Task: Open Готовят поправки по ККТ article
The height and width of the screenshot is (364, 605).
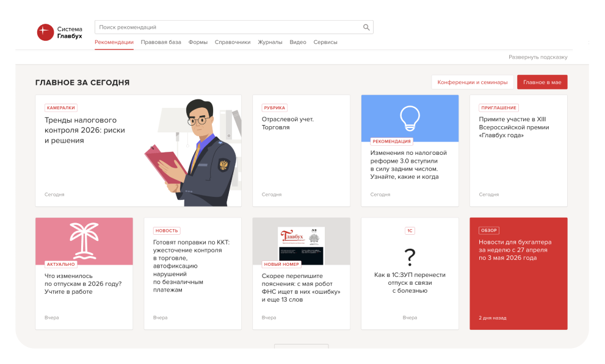Action: [x=191, y=266]
